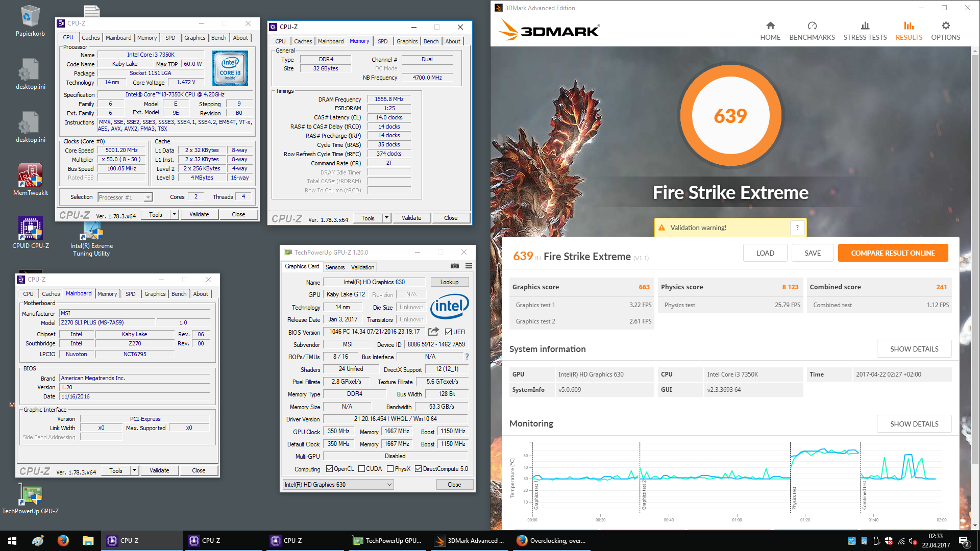Click Intel logo in GPU-Z
980x551 pixels.
coord(450,306)
